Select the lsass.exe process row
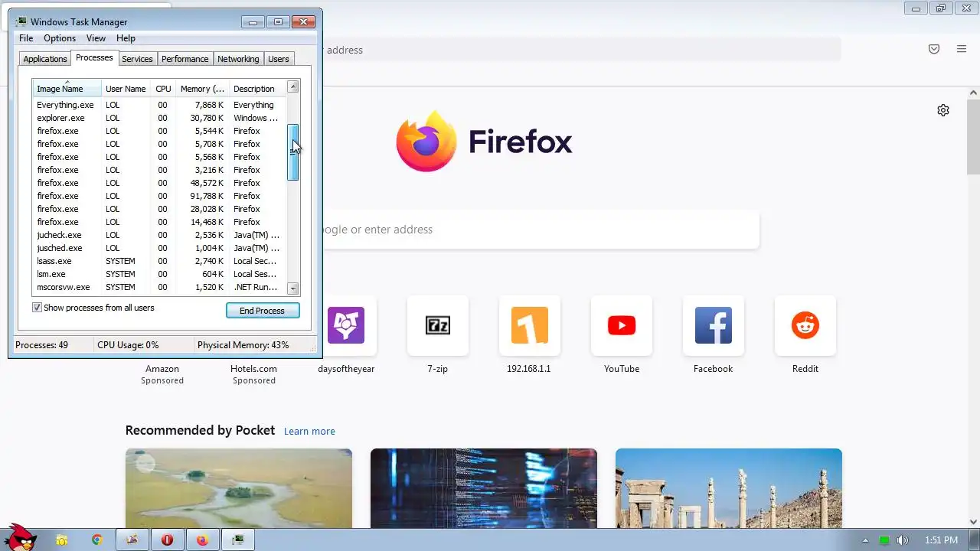 (x=159, y=261)
